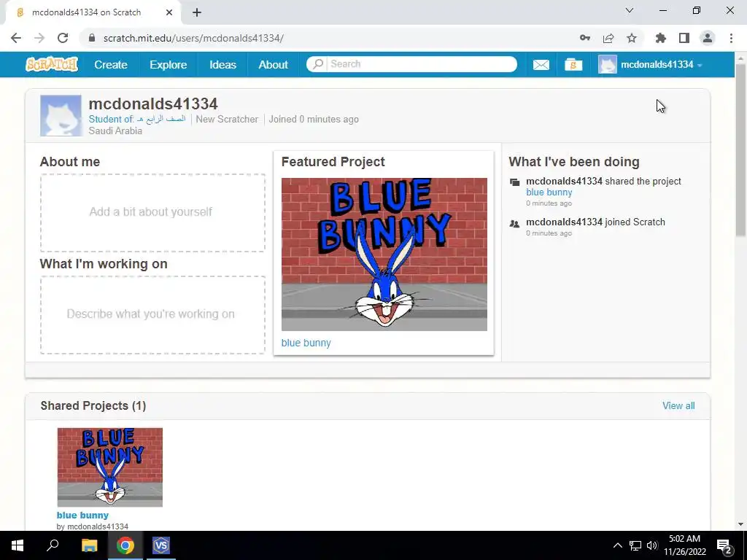The height and width of the screenshot is (560, 747).
Task: Reload the page
Action: 63,38
